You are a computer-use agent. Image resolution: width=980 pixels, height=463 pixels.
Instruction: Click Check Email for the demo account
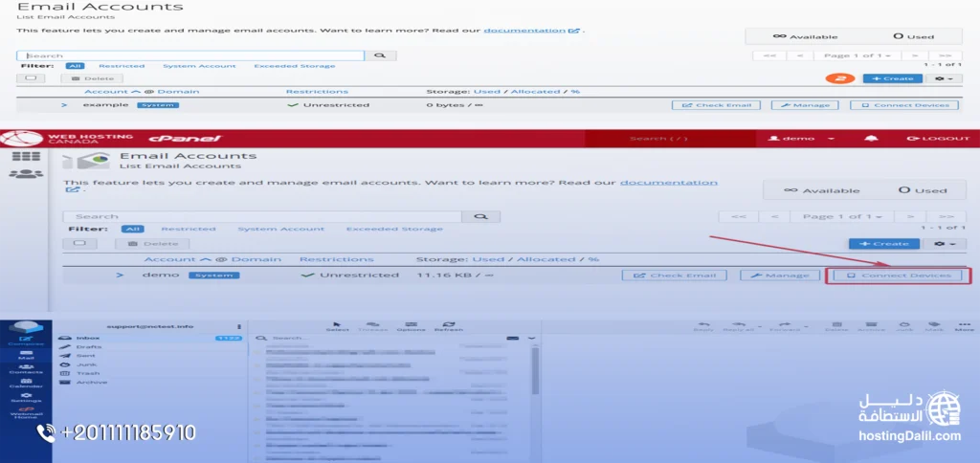(x=675, y=276)
